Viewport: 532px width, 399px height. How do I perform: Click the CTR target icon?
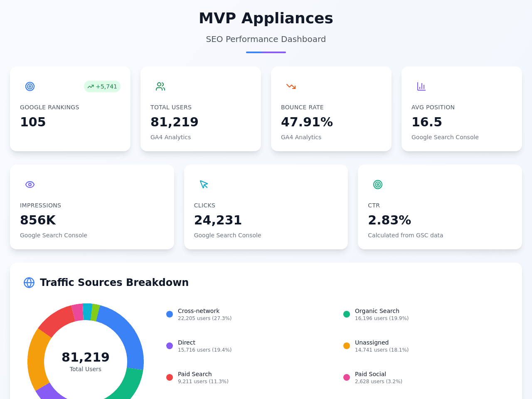[x=378, y=185]
